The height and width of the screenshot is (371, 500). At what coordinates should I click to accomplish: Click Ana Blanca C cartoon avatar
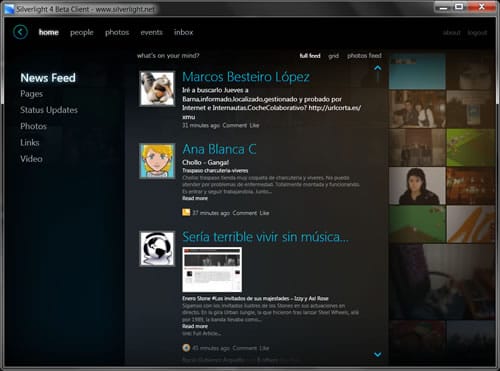tap(157, 161)
